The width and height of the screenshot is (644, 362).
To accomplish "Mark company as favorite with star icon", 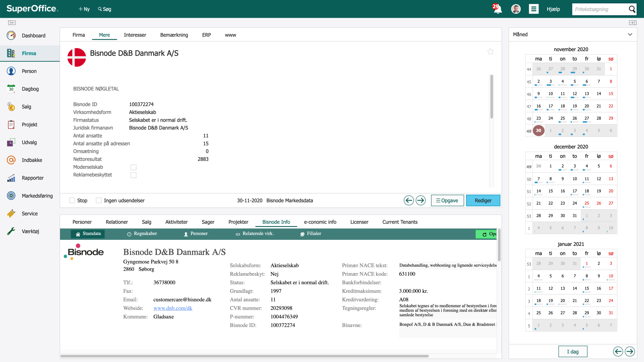I will coord(490,52).
